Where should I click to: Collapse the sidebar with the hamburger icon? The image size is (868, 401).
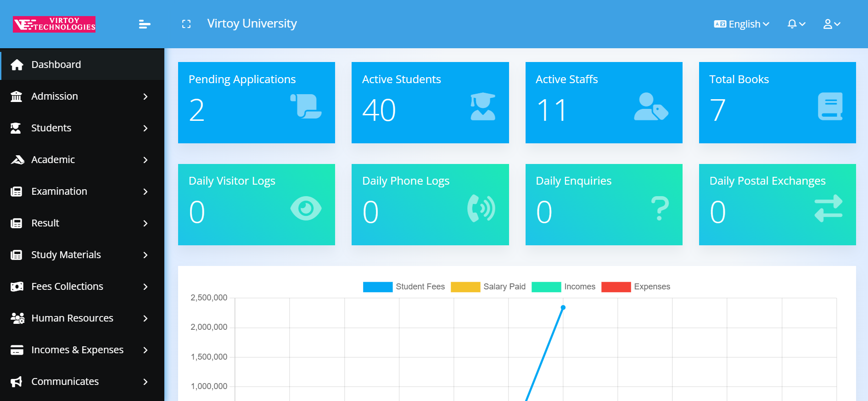tap(145, 24)
